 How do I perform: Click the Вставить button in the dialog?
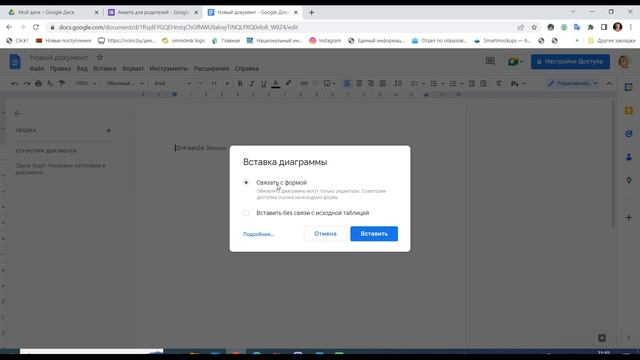374,233
